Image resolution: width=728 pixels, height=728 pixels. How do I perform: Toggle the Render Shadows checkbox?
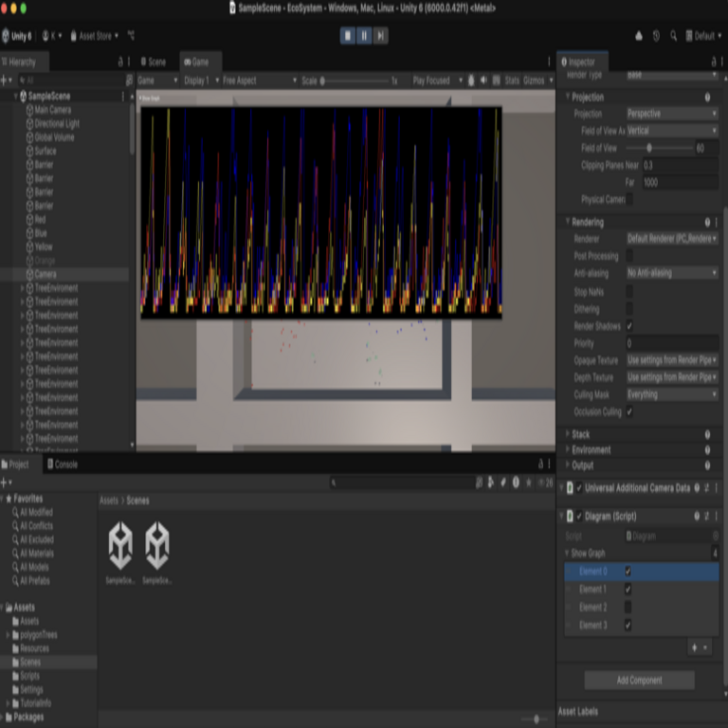point(629,326)
